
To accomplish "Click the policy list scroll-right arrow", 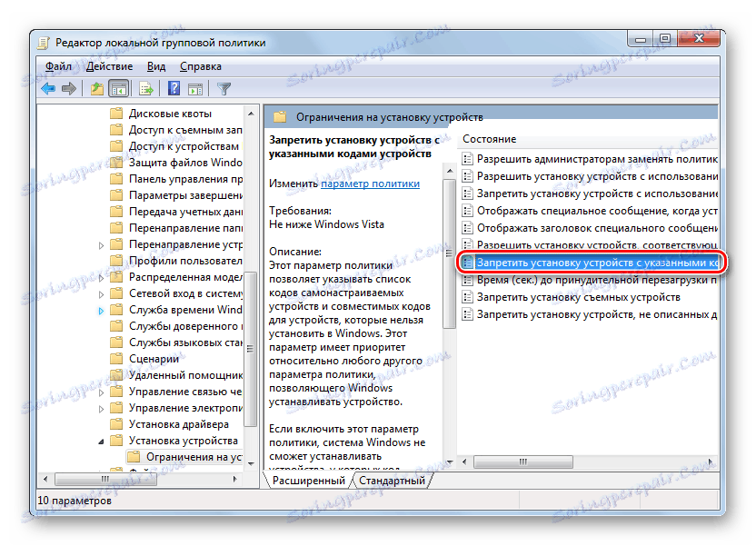I will tap(711, 462).
